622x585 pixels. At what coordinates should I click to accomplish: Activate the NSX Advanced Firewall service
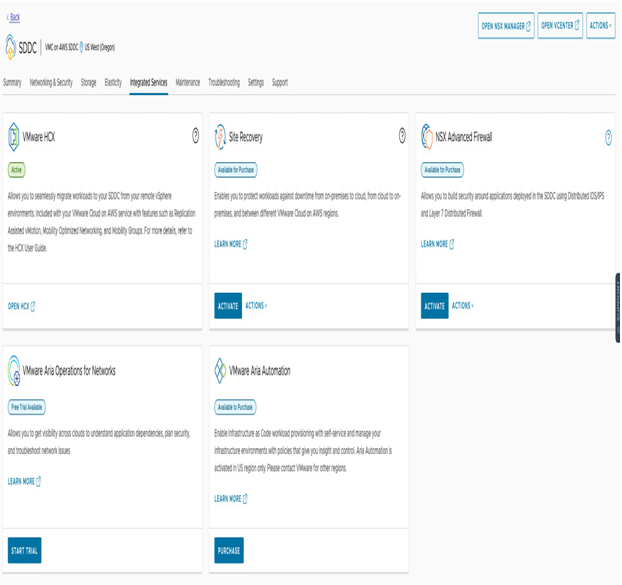click(435, 306)
